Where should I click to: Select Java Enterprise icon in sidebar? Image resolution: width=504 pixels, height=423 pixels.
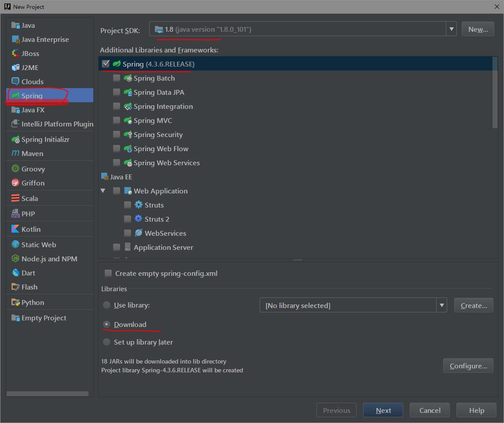[x=15, y=39]
